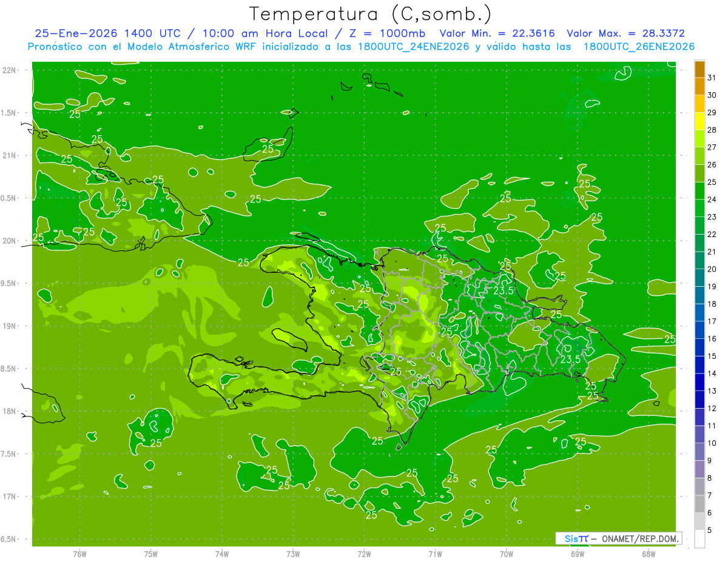Screen dimensions: 728x562
Task: Click the legend value 31
Action: pos(712,78)
